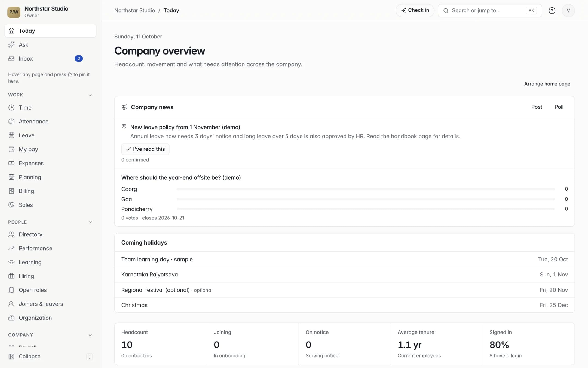Image resolution: width=588 pixels, height=368 pixels.
Task: Open the Today page in sidebar
Action: (x=50, y=31)
